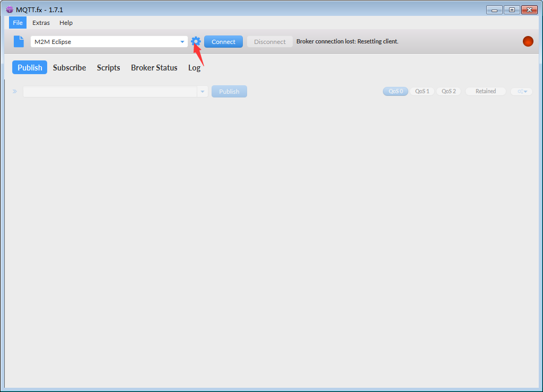This screenshot has height=392, width=543.
Task: Maximize the MQTT.fx window
Action: 512,10
